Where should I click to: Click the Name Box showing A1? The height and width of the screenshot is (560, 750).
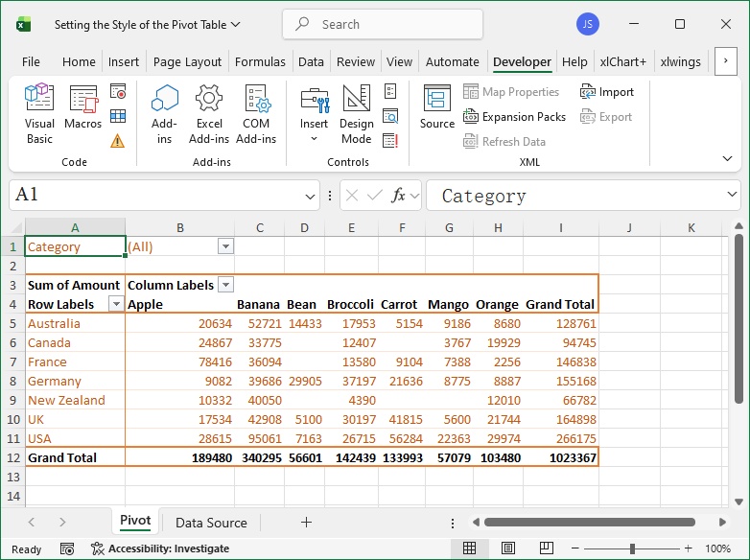[x=156, y=195]
